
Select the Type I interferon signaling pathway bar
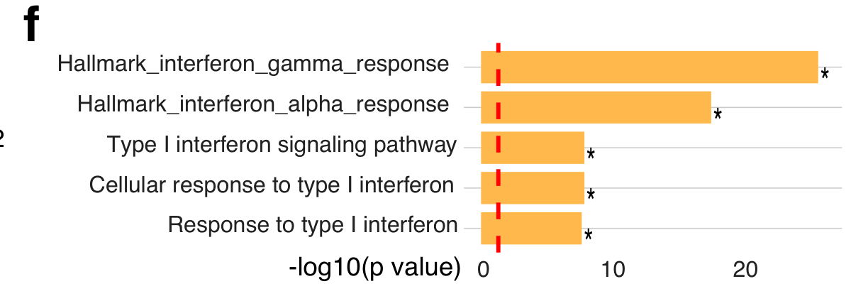[533, 148]
